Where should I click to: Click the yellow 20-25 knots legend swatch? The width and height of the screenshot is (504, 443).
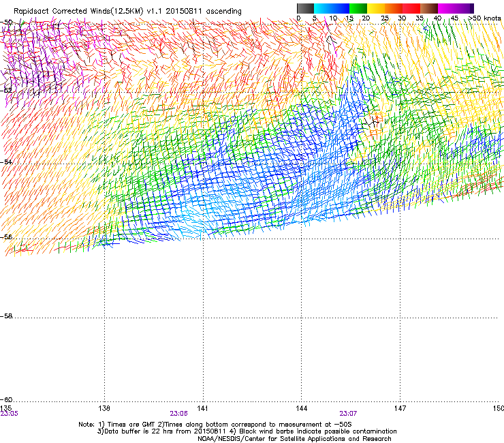pyautogui.click(x=376, y=8)
